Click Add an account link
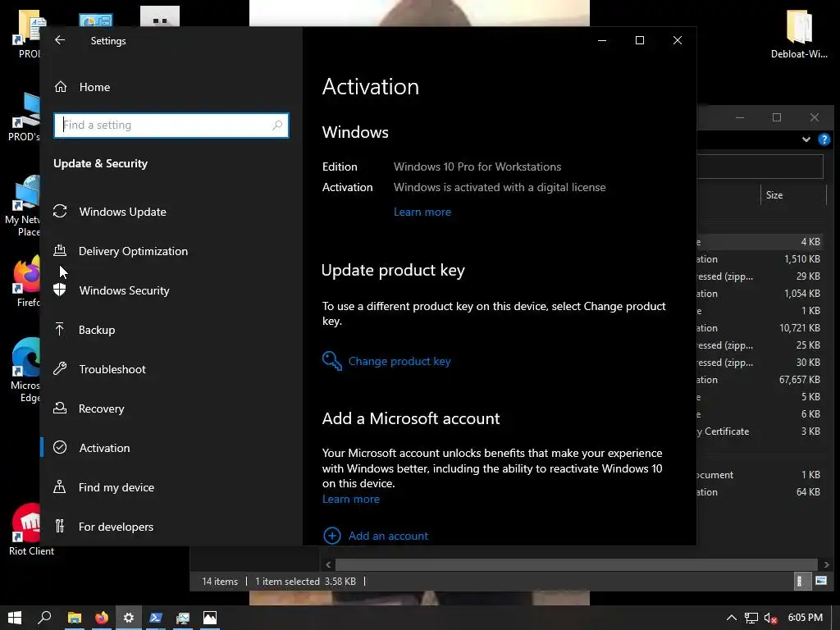 click(388, 536)
